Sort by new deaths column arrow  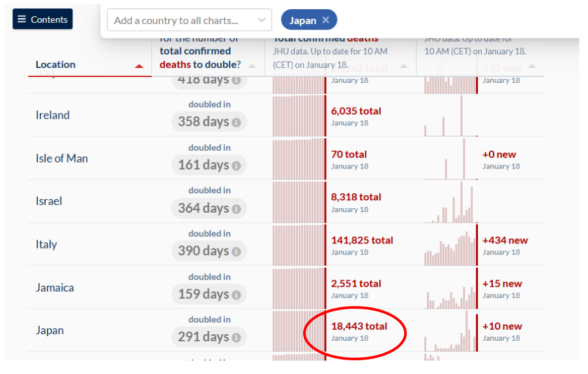(532, 66)
